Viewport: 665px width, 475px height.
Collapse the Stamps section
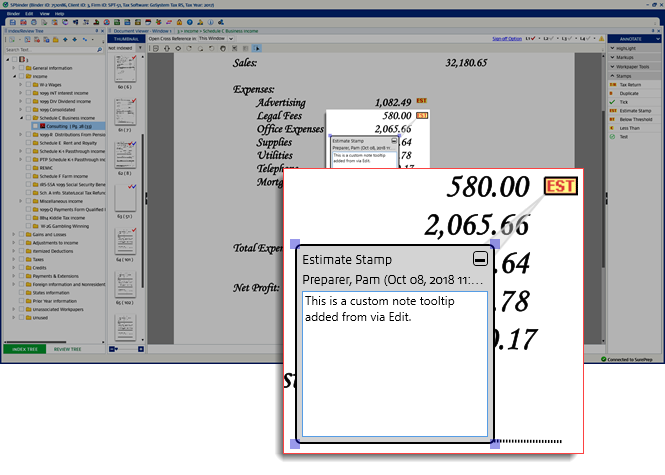click(634, 76)
